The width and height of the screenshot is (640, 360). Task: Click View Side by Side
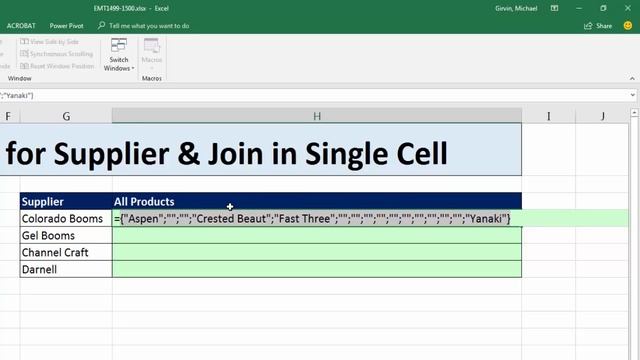pyautogui.click(x=49, y=42)
